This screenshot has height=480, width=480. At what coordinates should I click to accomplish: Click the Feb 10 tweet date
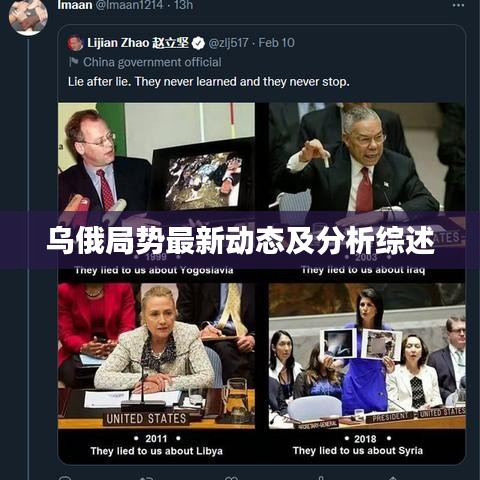pos(277,43)
